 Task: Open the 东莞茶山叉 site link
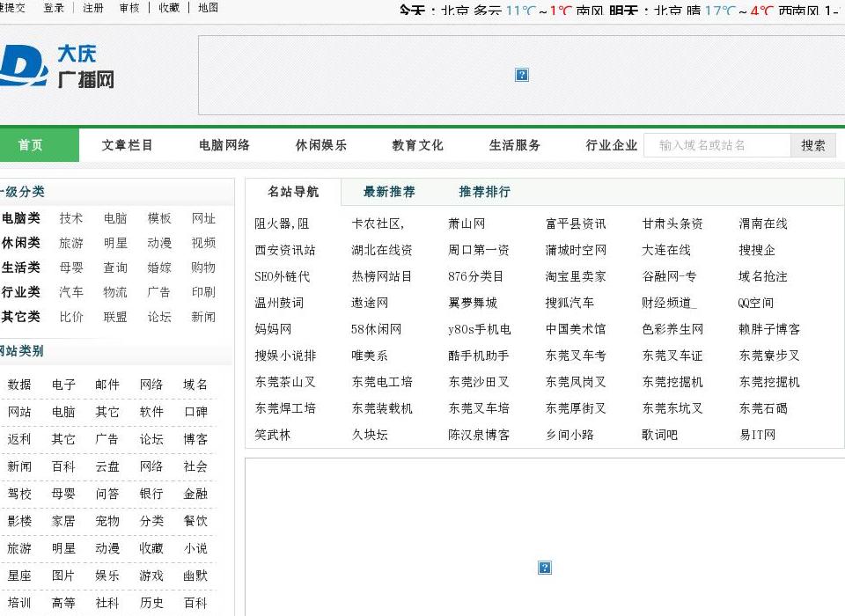click(285, 382)
